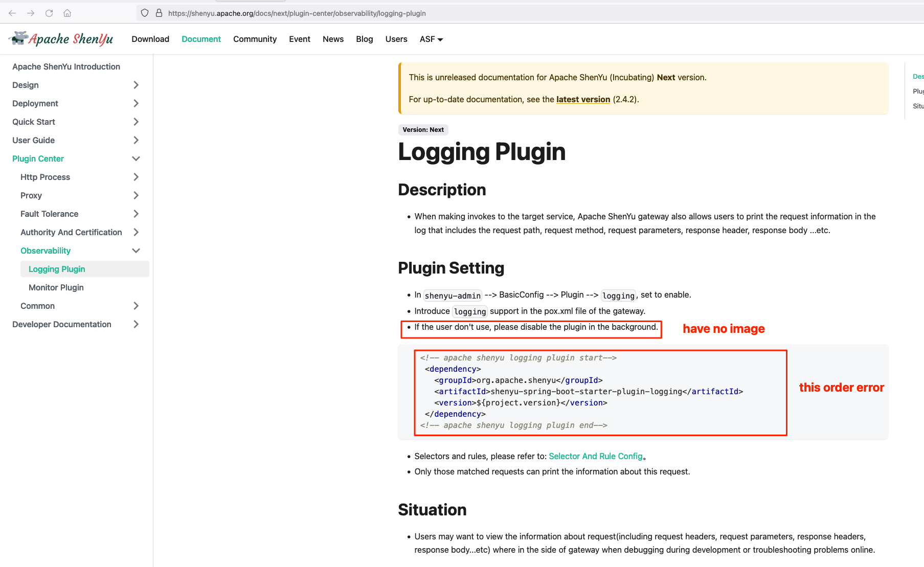
Task: Select Developer Documentation sidebar label
Action: click(62, 324)
